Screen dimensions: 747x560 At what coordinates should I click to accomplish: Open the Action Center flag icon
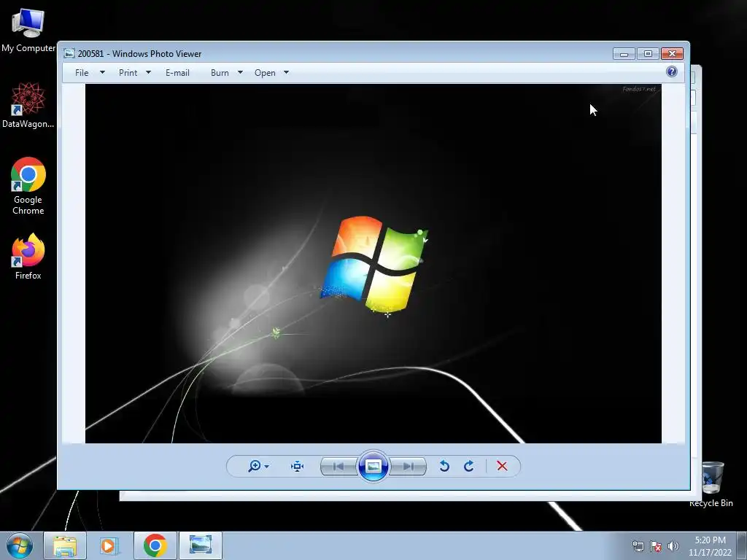656,546
